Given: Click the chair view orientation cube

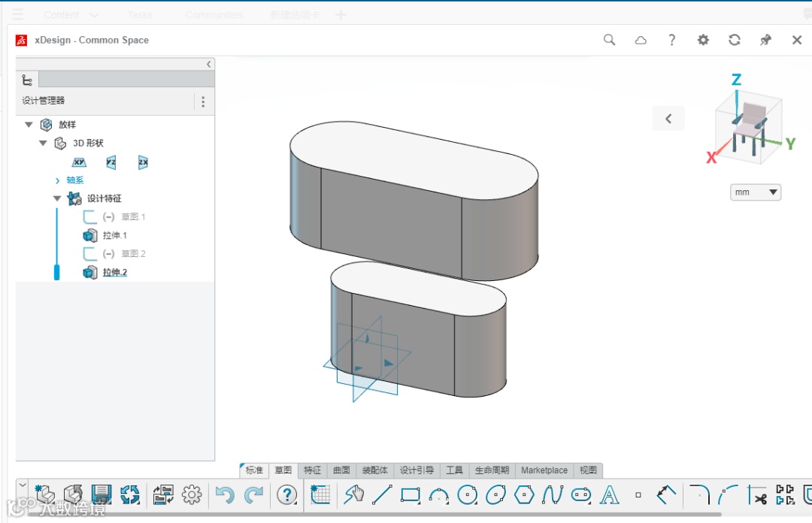Looking at the screenshot, I should pos(748,127).
